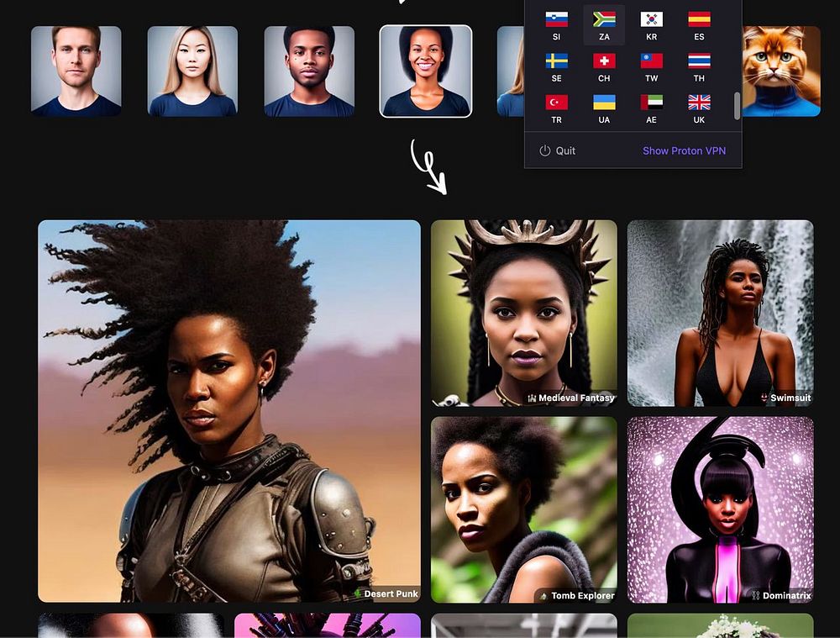The height and width of the screenshot is (638, 840).
Task: Quit Proton VPN with power button
Action: 557,150
